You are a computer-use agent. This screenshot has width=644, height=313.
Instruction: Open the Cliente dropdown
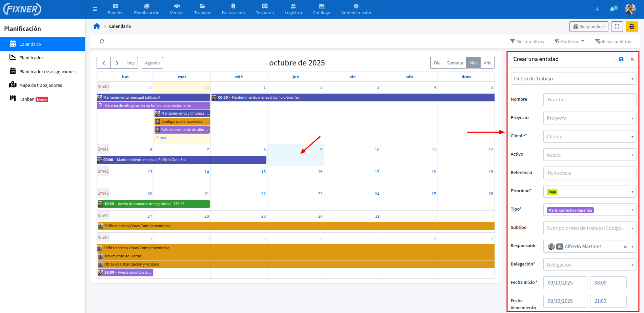click(589, 136)
